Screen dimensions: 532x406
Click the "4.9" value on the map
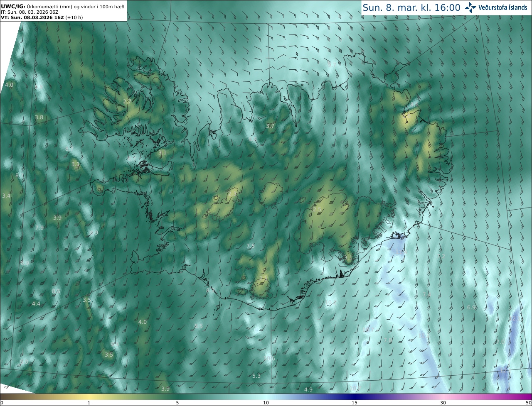coord(308,389)
